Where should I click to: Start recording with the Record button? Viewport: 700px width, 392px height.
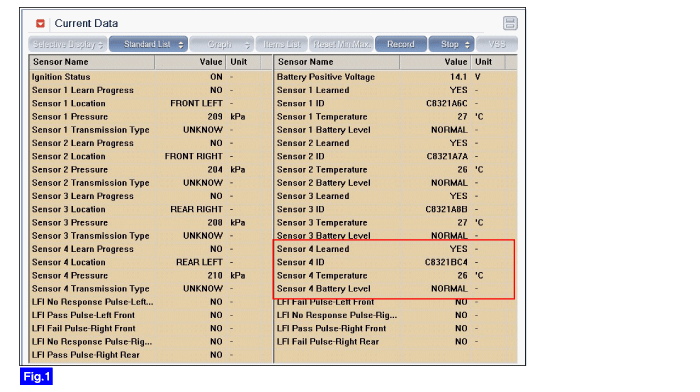[x=401, y=44]
